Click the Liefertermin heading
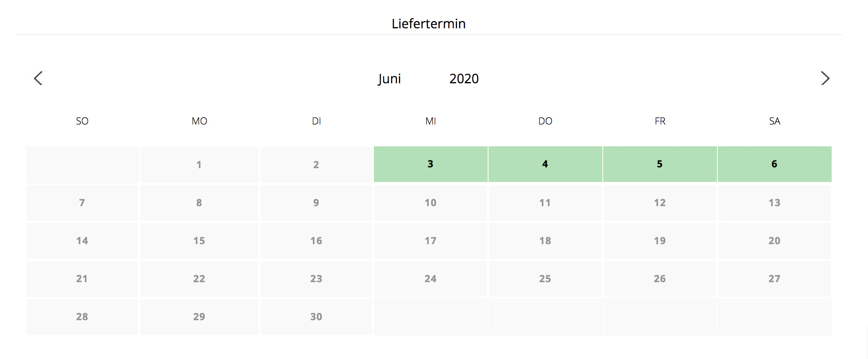Image resolution: width=868 pixels, height=359 pixels. [x=428, y=23]
